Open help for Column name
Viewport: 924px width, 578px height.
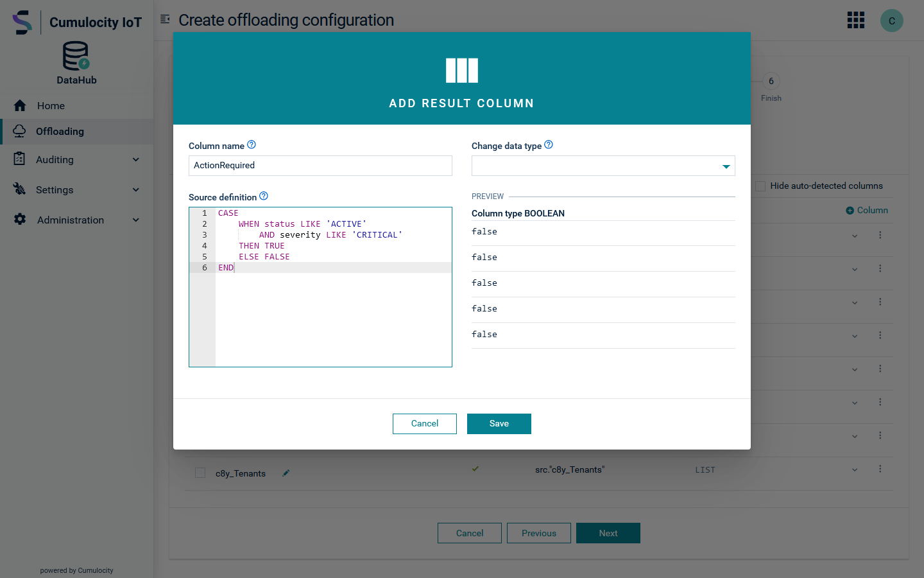[x=252, y=144]
